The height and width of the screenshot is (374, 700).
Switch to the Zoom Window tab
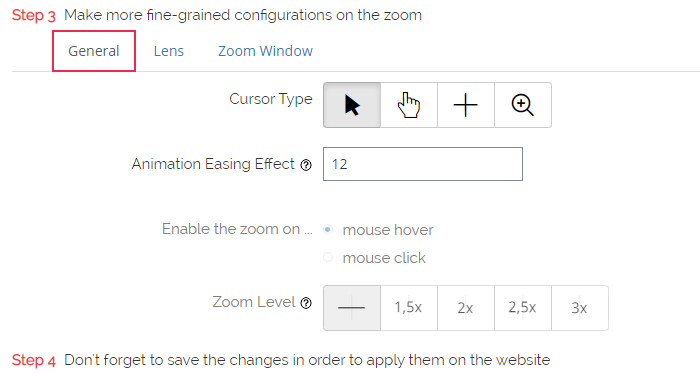(x=265, y=51)
